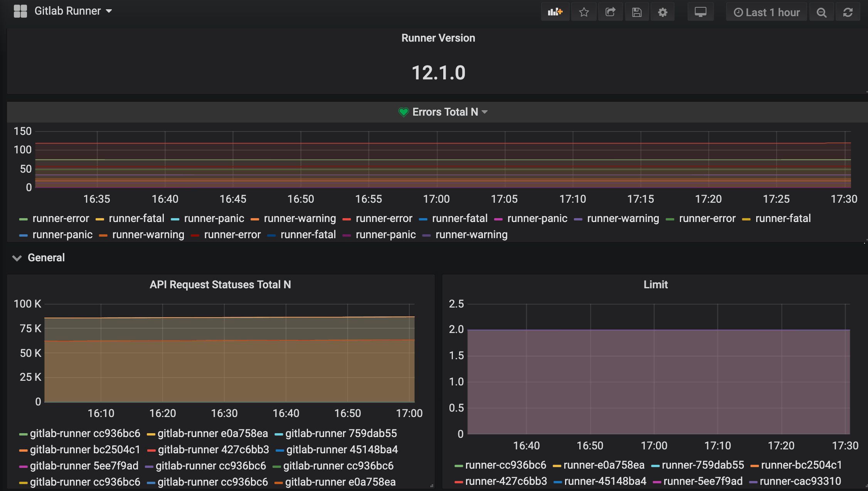Cycle view mode with the monitor icon
The height and width of the screenshot is (491, 868).
coord(700,12)
